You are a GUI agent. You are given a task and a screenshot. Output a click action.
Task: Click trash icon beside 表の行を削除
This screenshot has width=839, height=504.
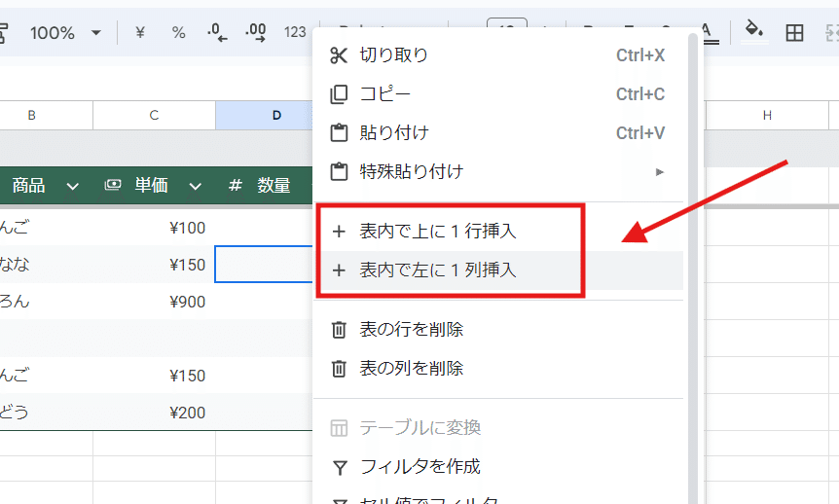[x=339, y=330]
